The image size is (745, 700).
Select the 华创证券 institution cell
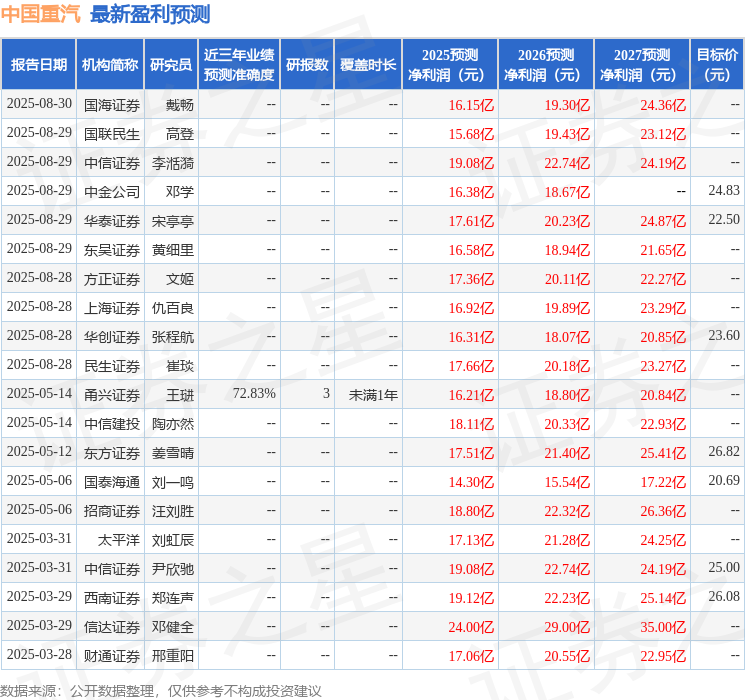pyautogui.click(x=112, y=337)
